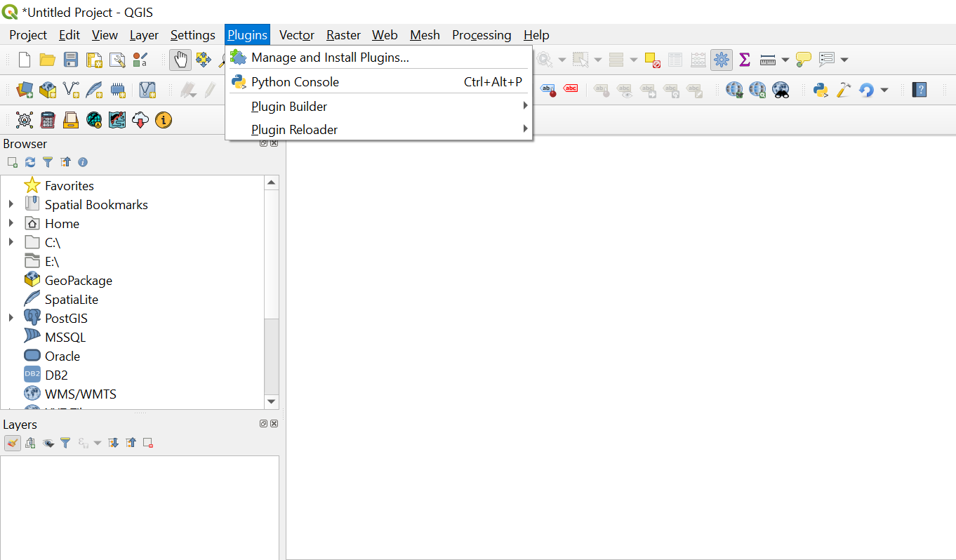
Task: Click Browser scrollbar down arrow
Action: point(272,401)
